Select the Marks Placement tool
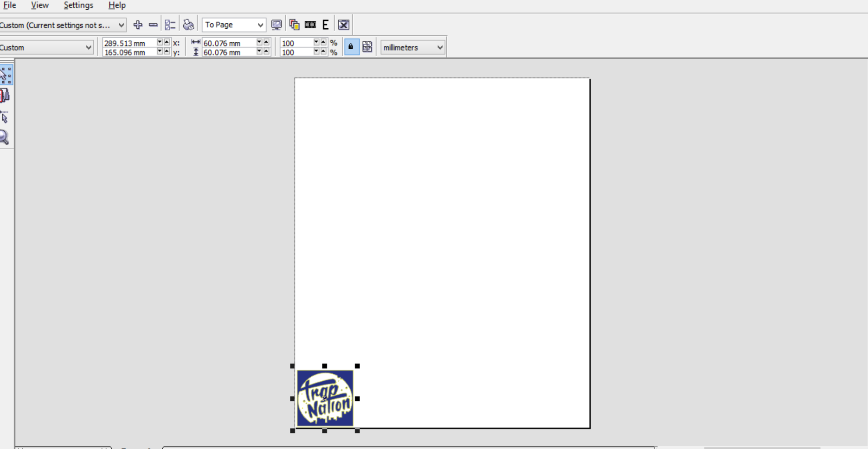868x449 pixels. pyautogui.click(x=5, y=117)
